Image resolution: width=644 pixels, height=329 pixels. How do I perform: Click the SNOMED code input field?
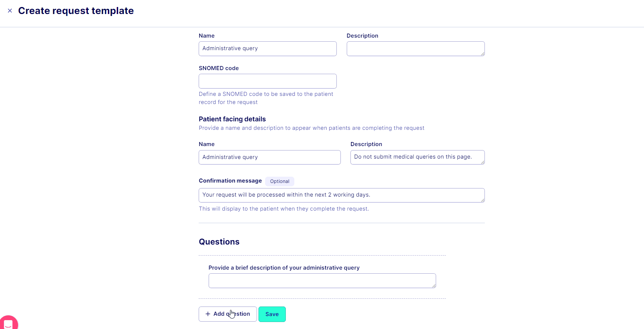click(x=267, y=81)
